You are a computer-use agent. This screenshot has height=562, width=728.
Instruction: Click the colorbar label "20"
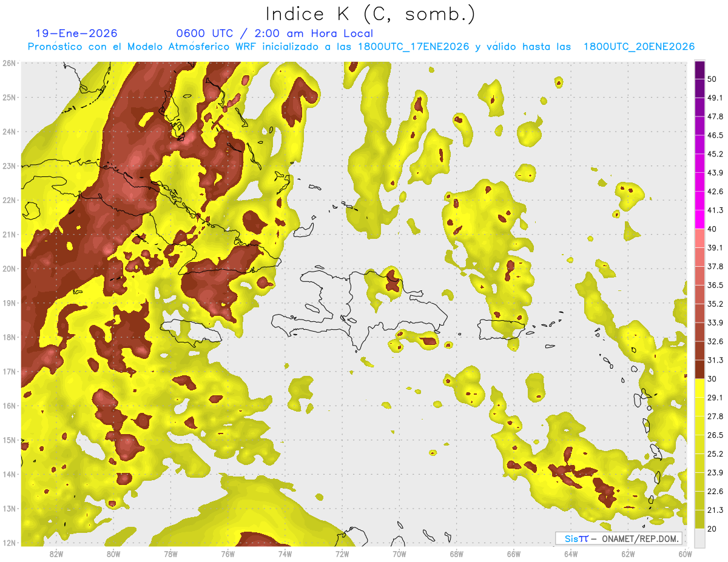[x=713, y=529]
